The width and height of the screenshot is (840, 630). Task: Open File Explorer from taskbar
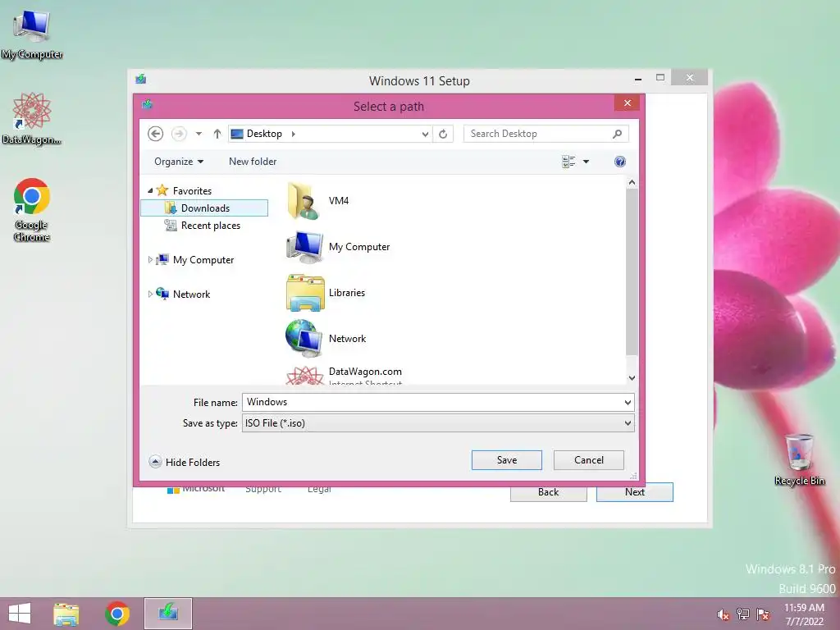pos(66,614)
